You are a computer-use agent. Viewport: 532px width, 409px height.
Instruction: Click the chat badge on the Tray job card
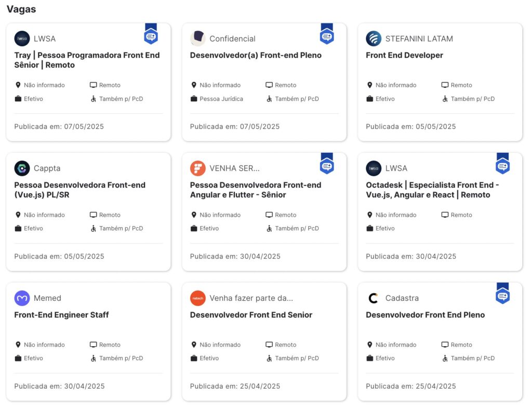(x=151, y=36)
